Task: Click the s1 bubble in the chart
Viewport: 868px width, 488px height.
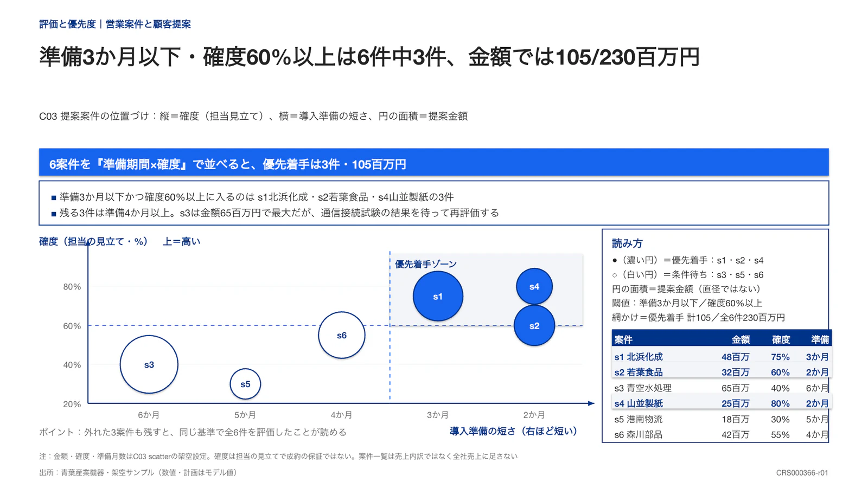Action: pyautogui.click(x=438, y=296)
